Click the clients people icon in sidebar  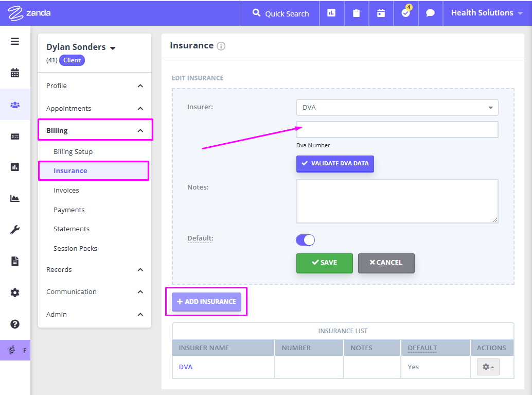(x=15, y=105)
